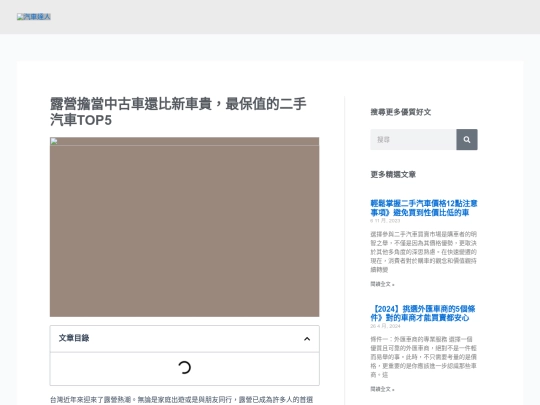
Task: Click the 汽車達人 site logo
Action: point(34,17)
